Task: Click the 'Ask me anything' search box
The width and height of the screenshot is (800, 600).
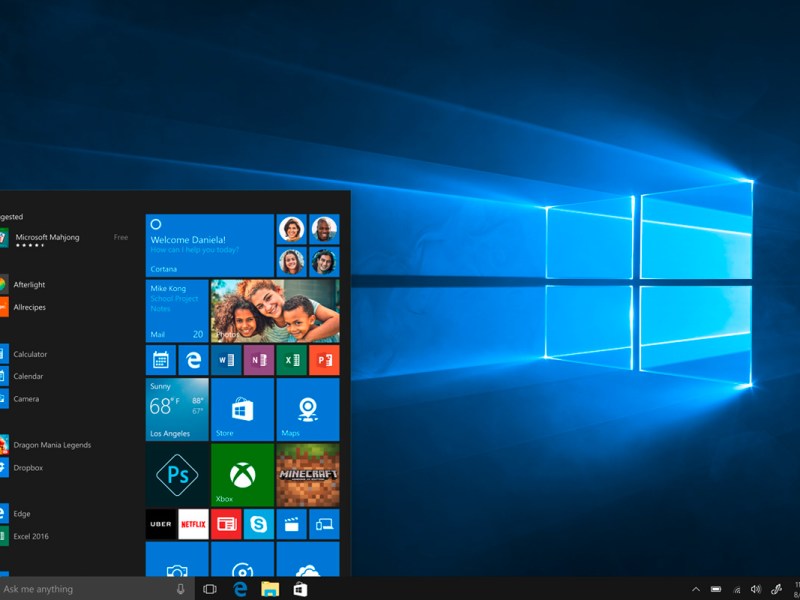Action: 97,589
